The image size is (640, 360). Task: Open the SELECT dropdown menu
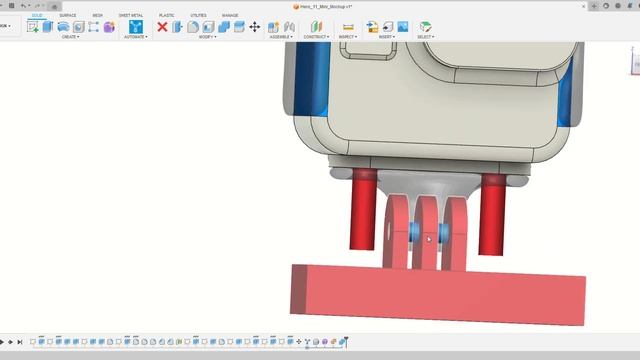point(425,37)
